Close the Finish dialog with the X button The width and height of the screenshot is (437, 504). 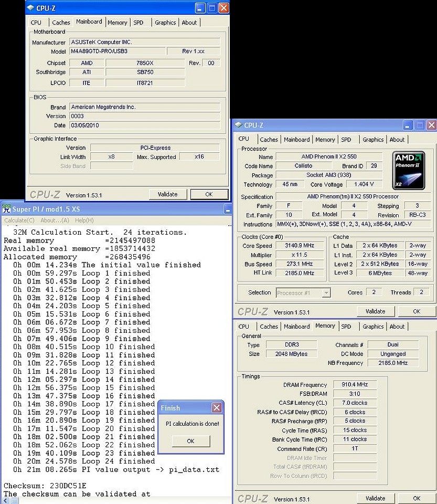[216, 408]
